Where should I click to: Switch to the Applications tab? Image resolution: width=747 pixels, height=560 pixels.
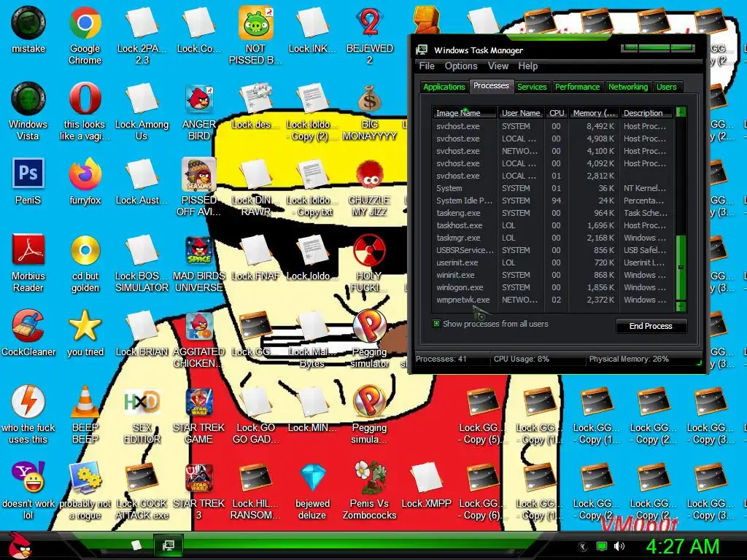point(444,87)
